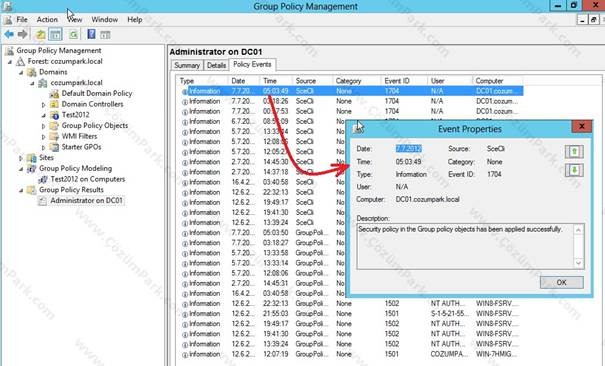Click inside the Description text box

point(465,246)
